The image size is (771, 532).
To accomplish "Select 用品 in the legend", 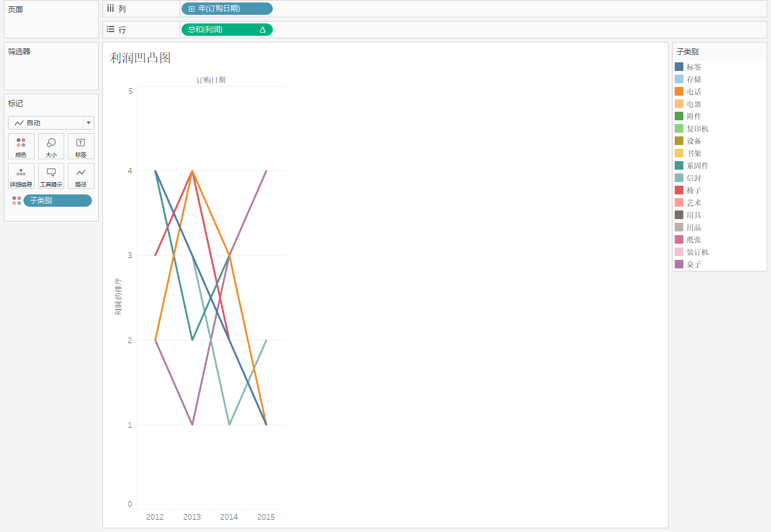I will (x=694, y=227).
